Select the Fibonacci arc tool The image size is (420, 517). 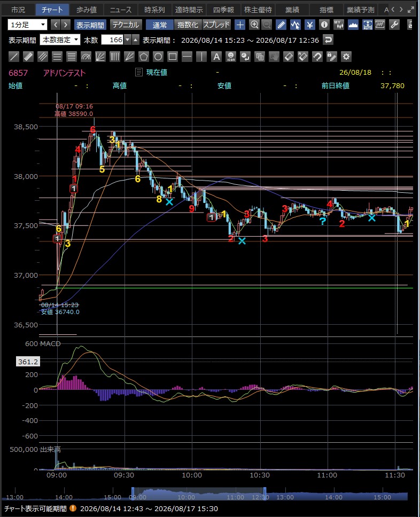86,57
